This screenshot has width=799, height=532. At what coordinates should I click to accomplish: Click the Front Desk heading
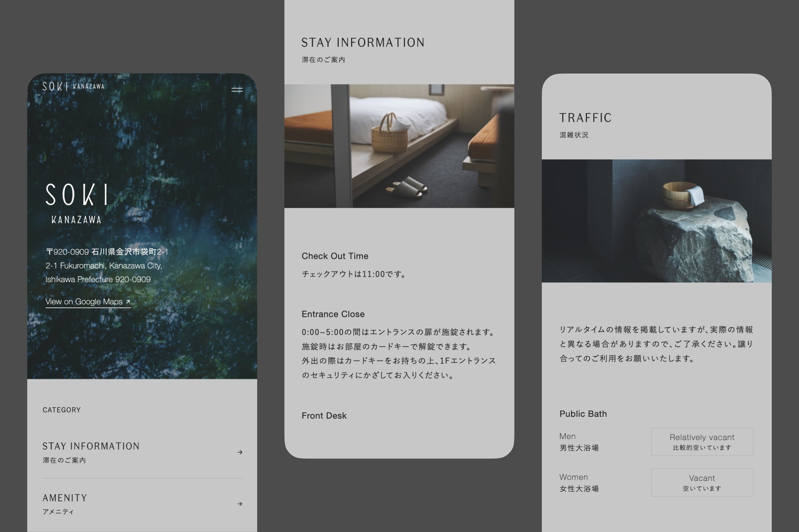click(324, 416)
